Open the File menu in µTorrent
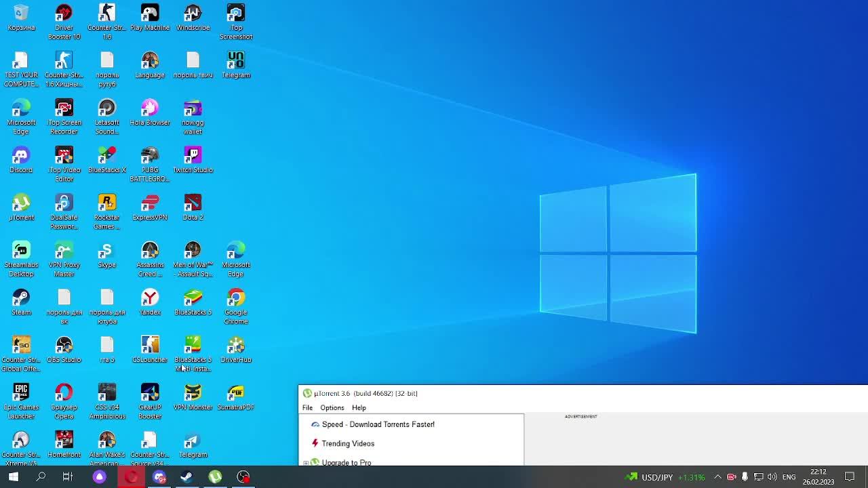 click(x=307, y=408)
